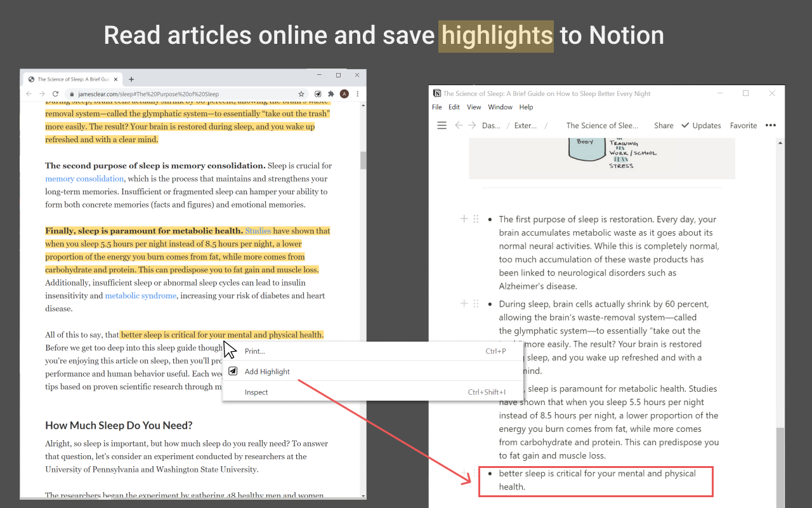Viewport: 812px width, 508px height.
Task: Open Notion's three-dot page options menu
Action: coord(771,125)
